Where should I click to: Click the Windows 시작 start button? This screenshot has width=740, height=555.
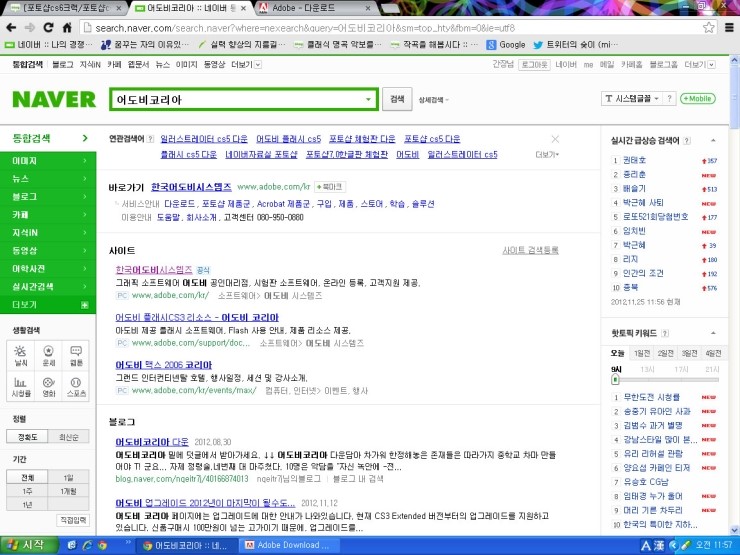[x=29, y=545]
